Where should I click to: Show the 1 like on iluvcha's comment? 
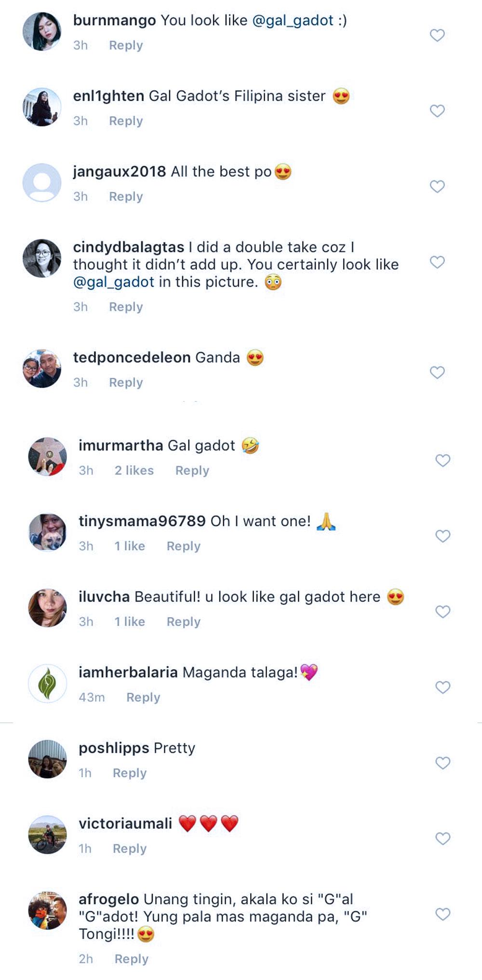pos(130,622)
